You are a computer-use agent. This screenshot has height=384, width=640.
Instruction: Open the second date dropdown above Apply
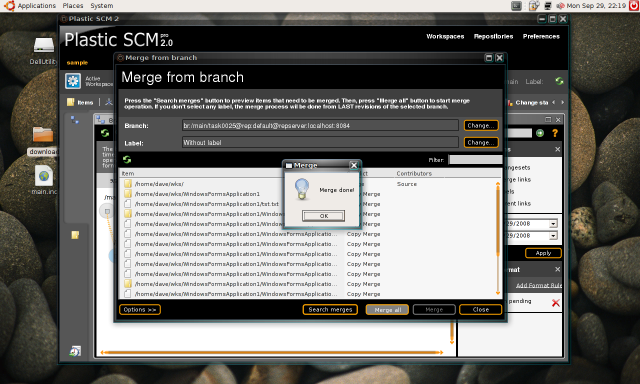tap(553, 236)
